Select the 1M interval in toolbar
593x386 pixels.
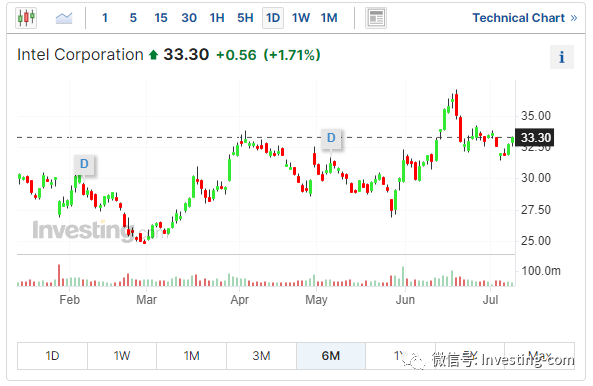point(329,18)
